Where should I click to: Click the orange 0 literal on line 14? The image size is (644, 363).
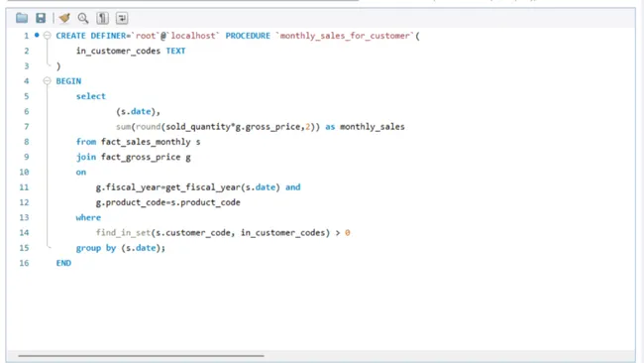(x=348, y=233)
